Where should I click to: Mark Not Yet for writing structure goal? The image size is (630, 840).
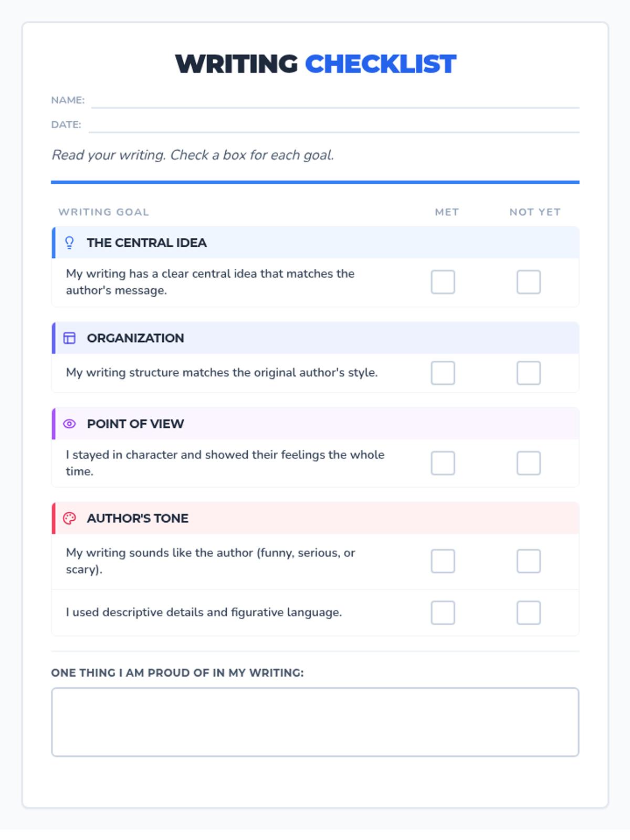(528, 373)
